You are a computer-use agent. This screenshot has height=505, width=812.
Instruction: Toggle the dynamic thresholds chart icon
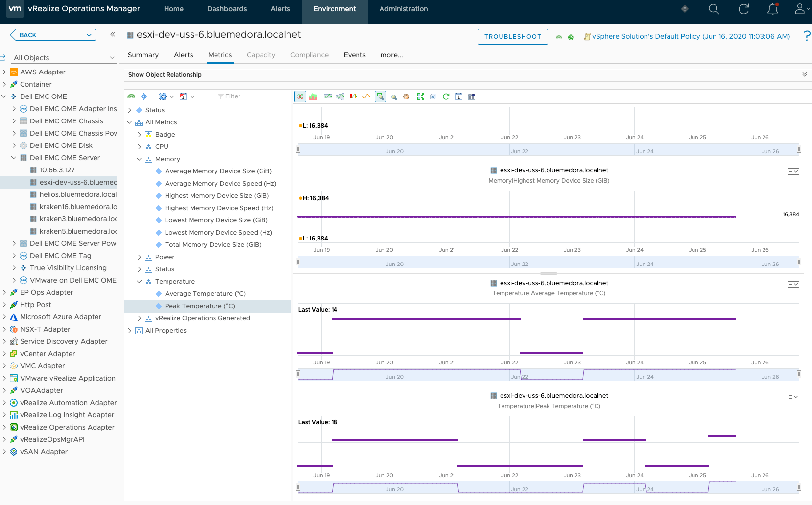click(328, 96)
